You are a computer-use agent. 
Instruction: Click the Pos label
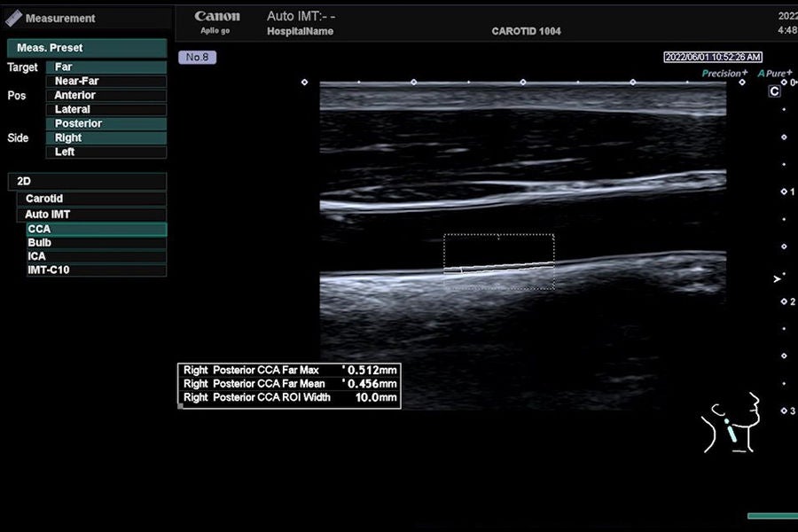[17, 96]
